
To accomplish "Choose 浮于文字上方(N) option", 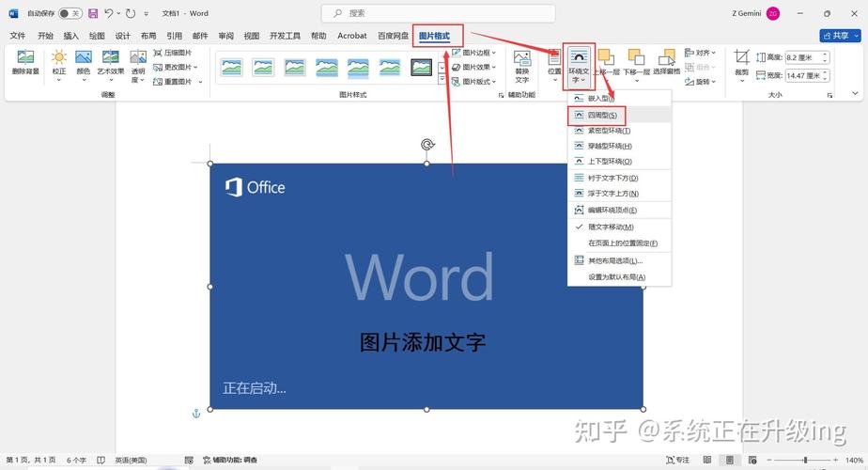I will coord(619,194).
